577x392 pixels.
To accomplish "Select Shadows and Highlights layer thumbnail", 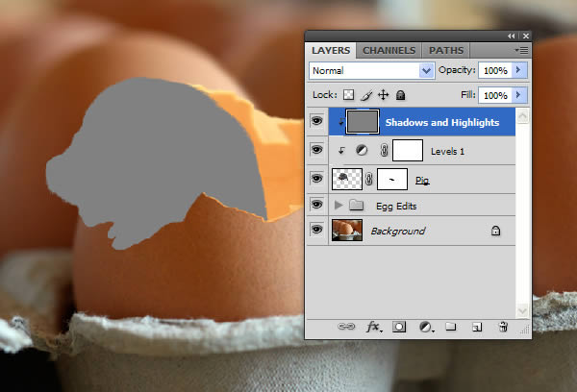I will 363,121.
